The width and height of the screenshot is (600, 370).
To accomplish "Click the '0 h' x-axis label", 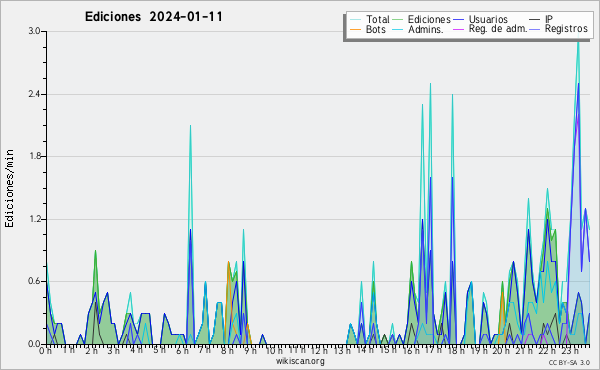I will pos(45,351).
